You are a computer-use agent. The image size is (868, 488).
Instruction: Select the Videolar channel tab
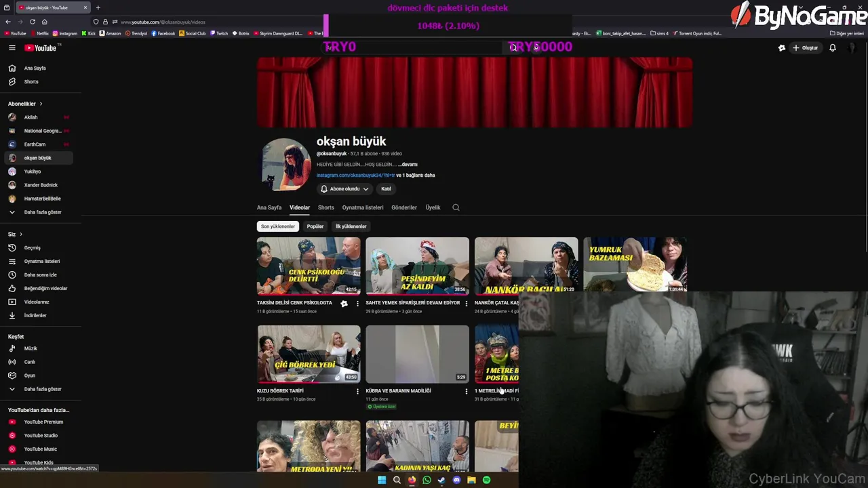click(x=300, y=207)
